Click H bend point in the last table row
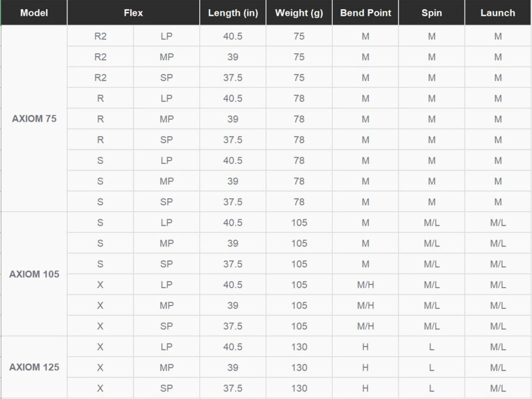Screen dimensions: 532x399 (365, 388)
